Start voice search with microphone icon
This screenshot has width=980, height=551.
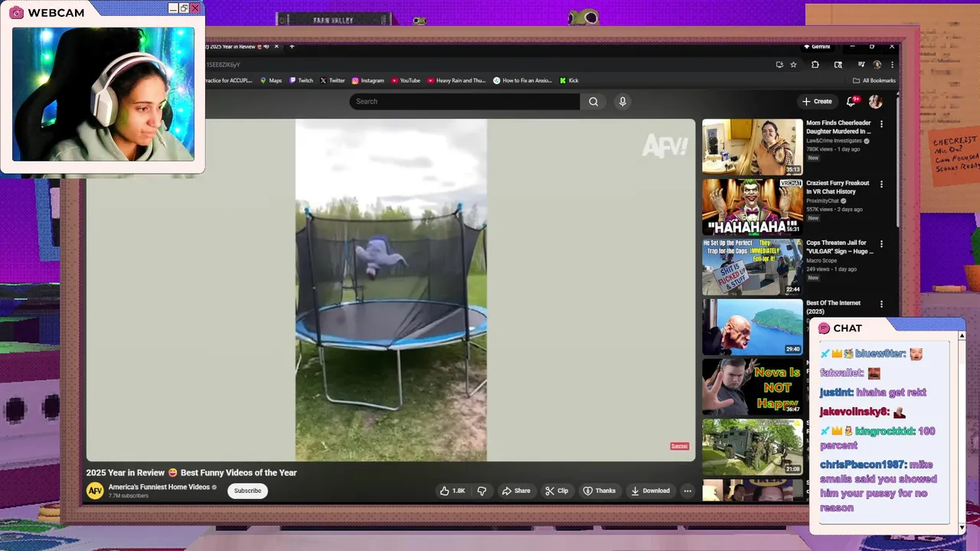[x=622, y=101]
